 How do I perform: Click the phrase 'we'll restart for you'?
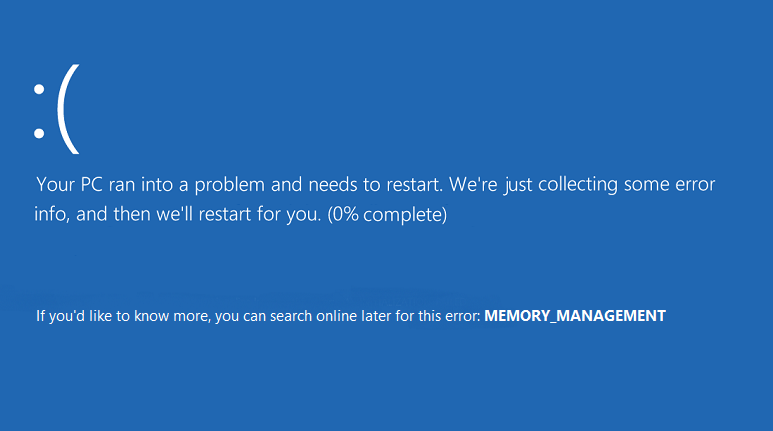(x=238, y=214)
